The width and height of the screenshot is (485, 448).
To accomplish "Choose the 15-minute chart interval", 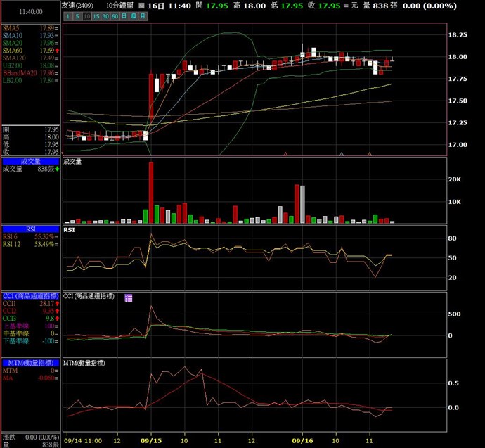I will tap(96, 15).
